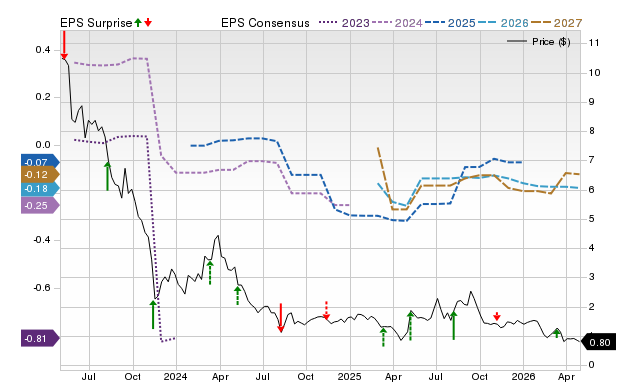
Task: Click the 7 tick on the price axis
Action: 591,160
